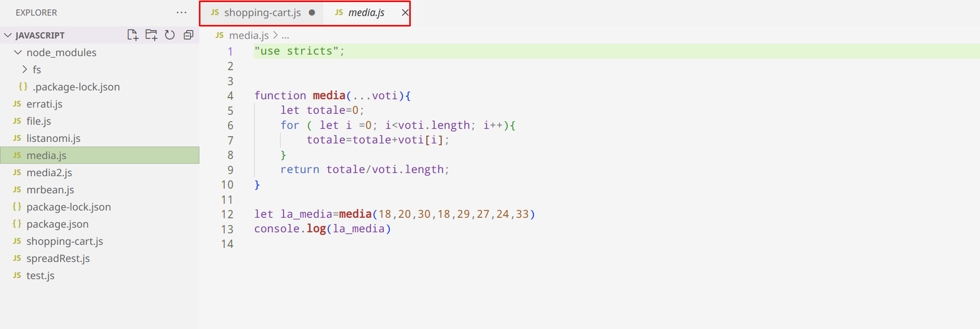Screen dimensions: 980x329
Task: Click line number 12 in the gutter
Action: coord(227,214)
